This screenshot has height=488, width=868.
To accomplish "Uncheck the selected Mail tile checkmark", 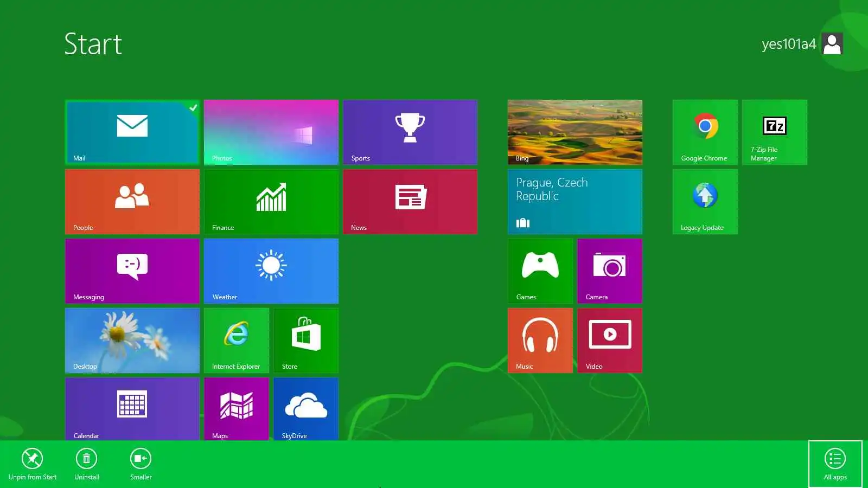I will 193,107.
